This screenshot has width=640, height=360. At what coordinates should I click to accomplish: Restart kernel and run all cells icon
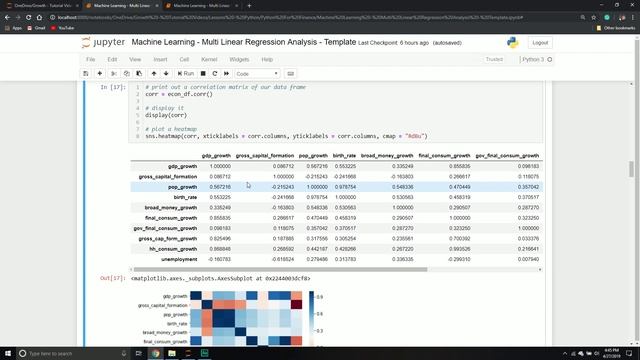(227, 73)
